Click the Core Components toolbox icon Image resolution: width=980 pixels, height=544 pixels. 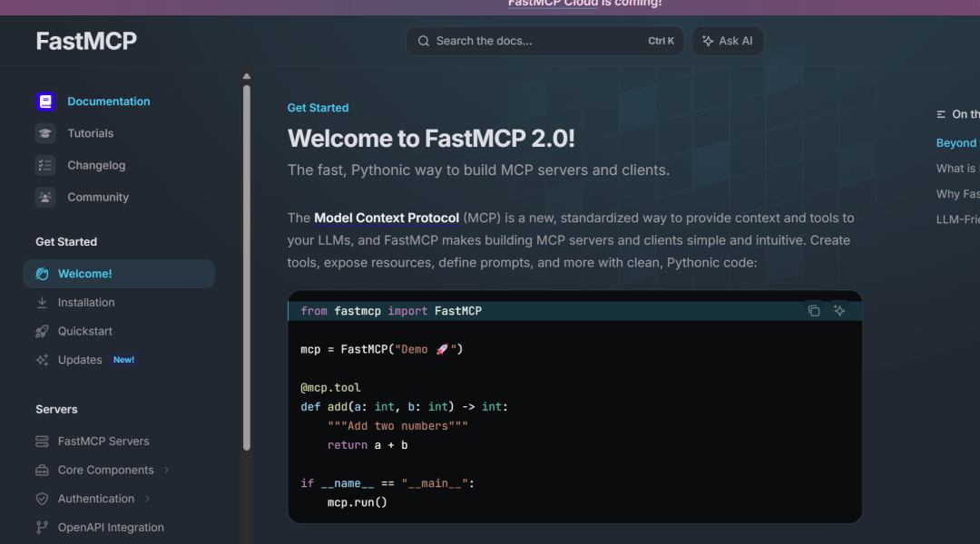click(x=42, y=470)
